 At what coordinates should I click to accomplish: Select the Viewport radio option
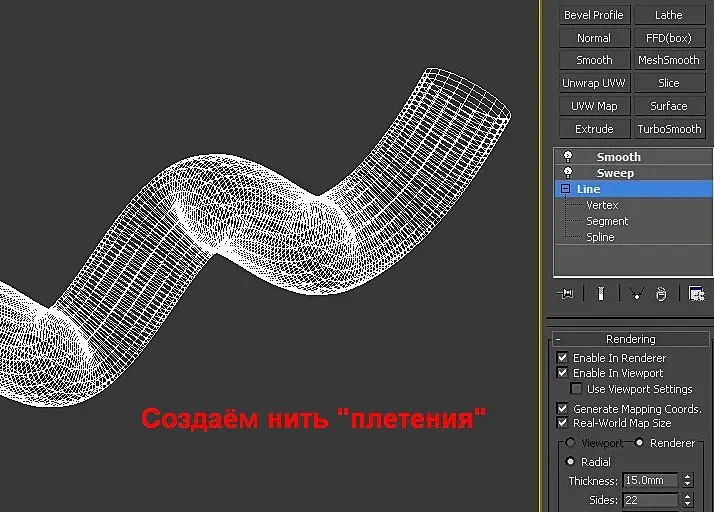pos(570,442)
